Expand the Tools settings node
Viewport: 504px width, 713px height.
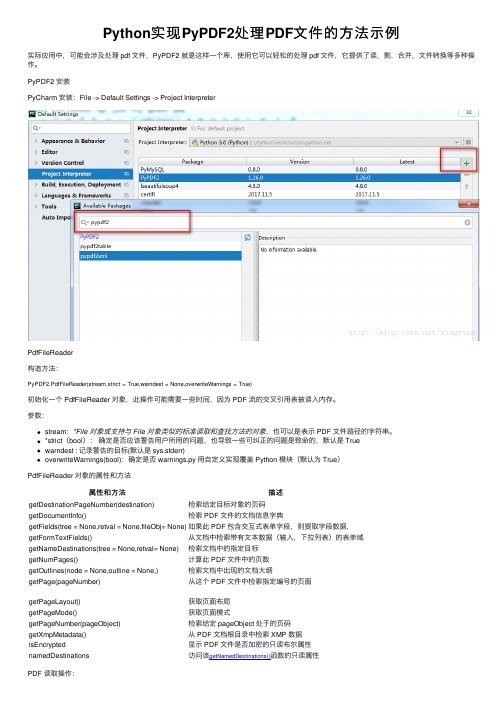[x=36, y=206]
